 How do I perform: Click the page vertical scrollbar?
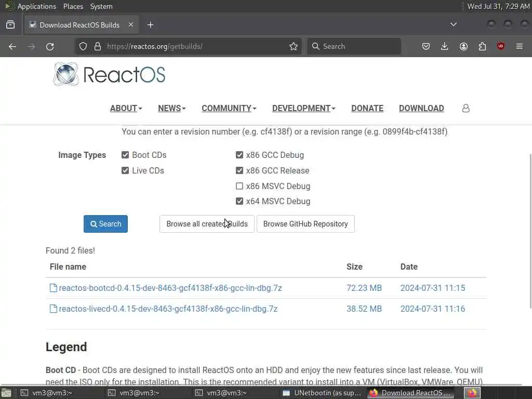[530, 231]
